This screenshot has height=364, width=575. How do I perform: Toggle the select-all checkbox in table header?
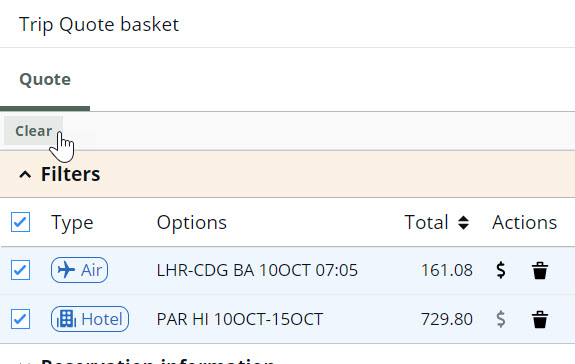(x=21, y=222)
